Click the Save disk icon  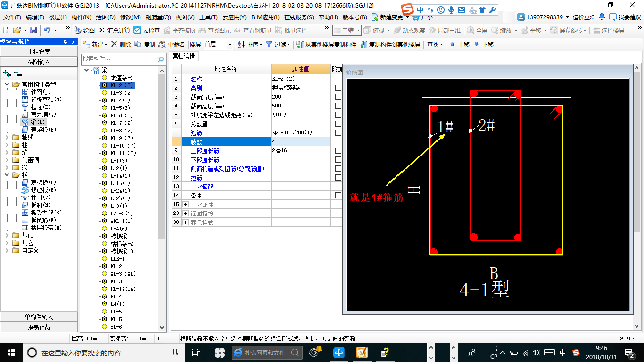click(x=33, y=30)
